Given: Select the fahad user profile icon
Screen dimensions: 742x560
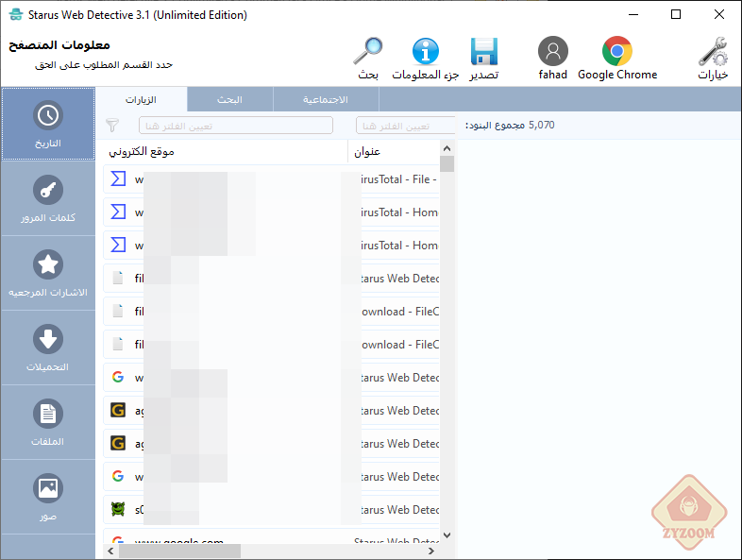Looking at the screenshot, I should pos(552,51).
